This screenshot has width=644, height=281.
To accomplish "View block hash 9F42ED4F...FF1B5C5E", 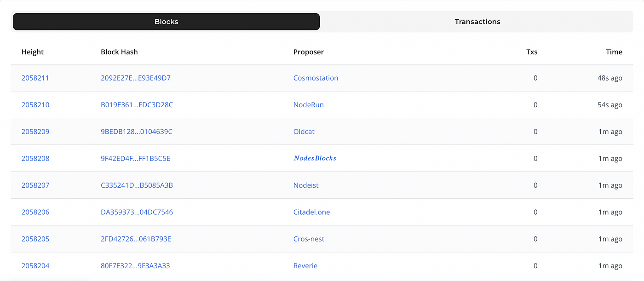I will point(136,159).
